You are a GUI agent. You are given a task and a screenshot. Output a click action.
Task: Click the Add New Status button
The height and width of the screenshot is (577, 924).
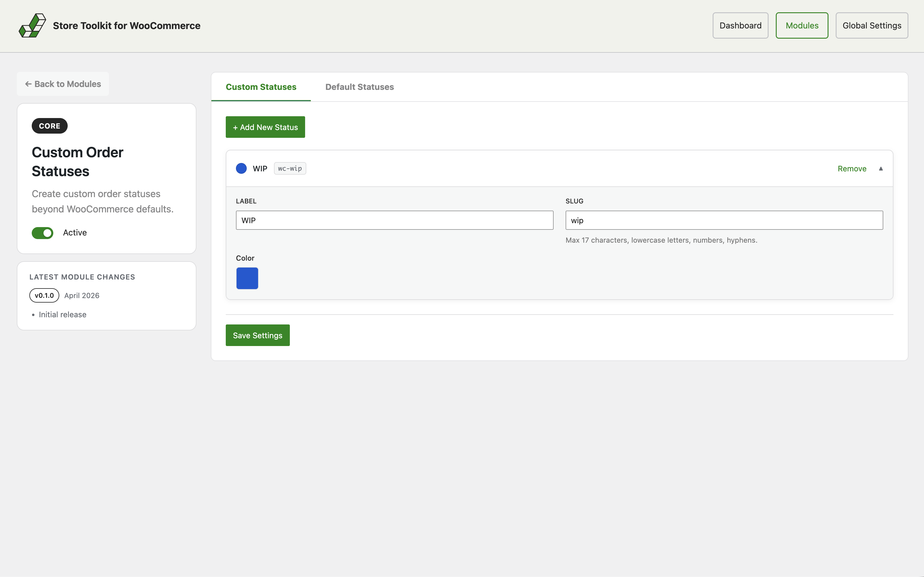tap(265, 127)
